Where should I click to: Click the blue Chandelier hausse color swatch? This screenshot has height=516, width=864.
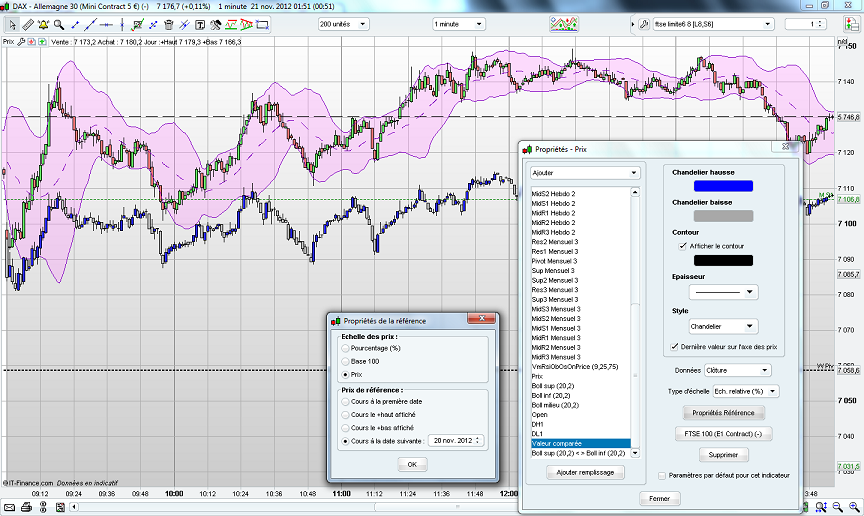point(723,186)
